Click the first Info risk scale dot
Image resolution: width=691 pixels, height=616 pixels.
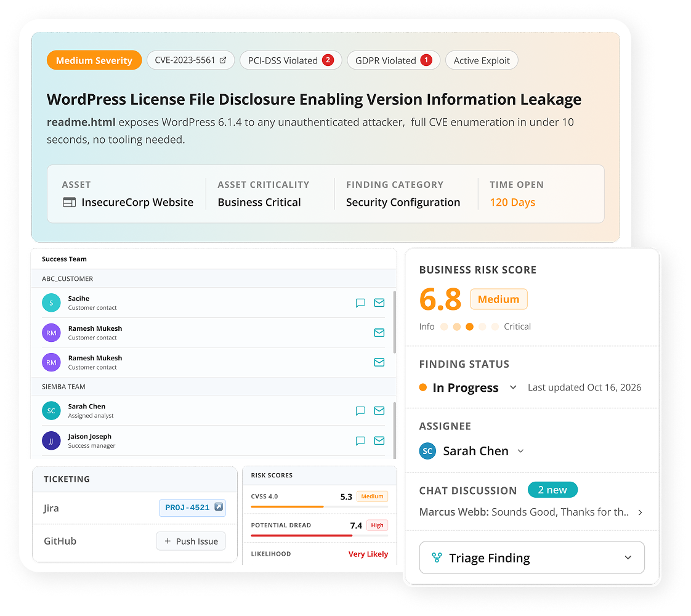point(444,326)
